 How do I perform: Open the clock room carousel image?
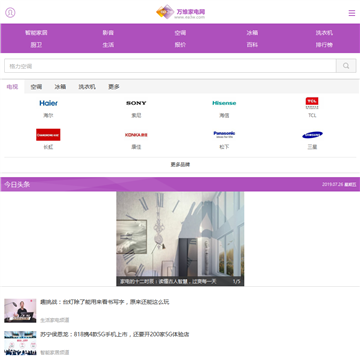tap(180, 239)
